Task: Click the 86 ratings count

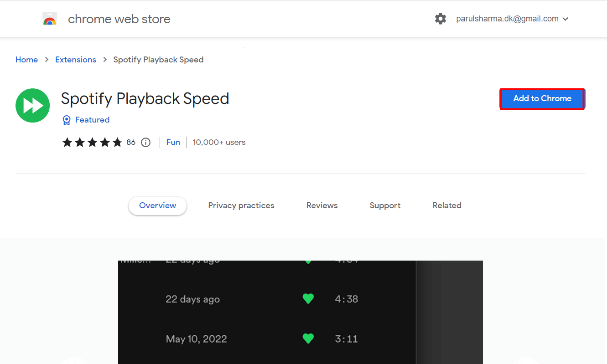Action: (131, 142)
